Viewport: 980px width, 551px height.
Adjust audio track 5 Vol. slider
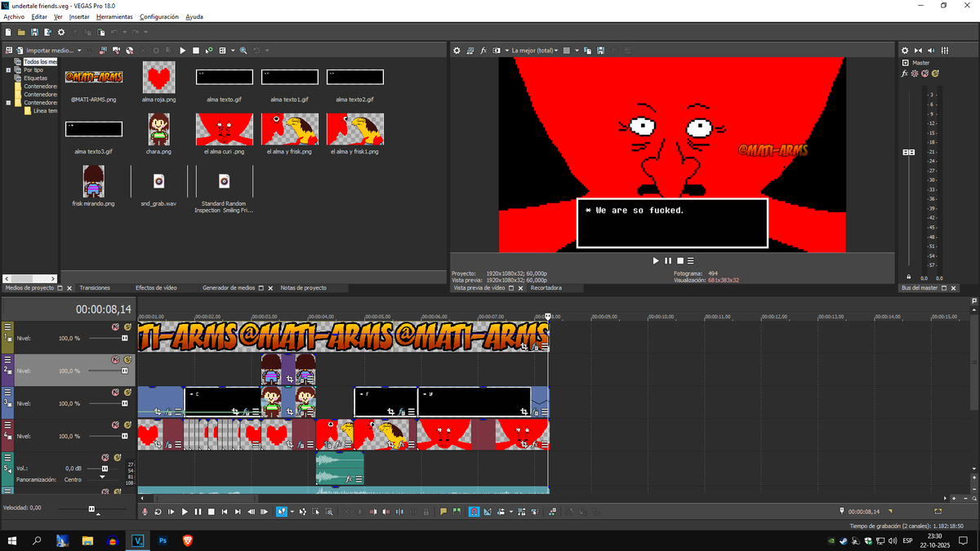[105, 469]
